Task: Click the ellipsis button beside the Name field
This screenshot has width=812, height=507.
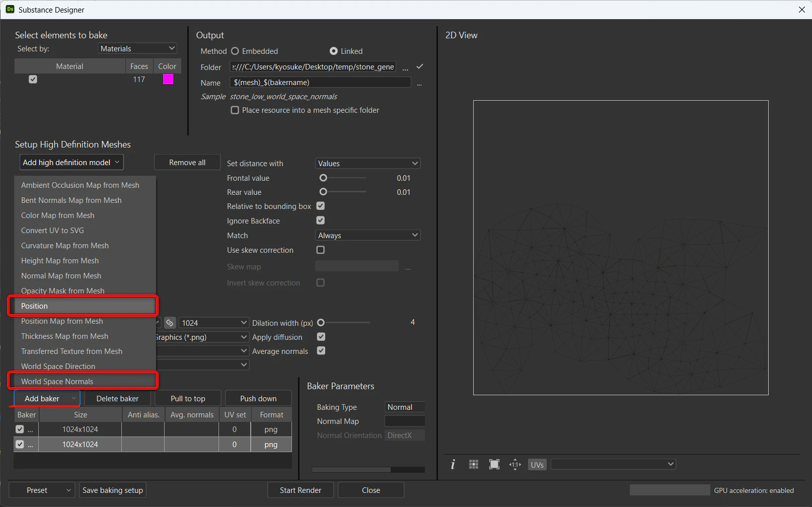Action: pyautogui.click(x=419, y=84)
